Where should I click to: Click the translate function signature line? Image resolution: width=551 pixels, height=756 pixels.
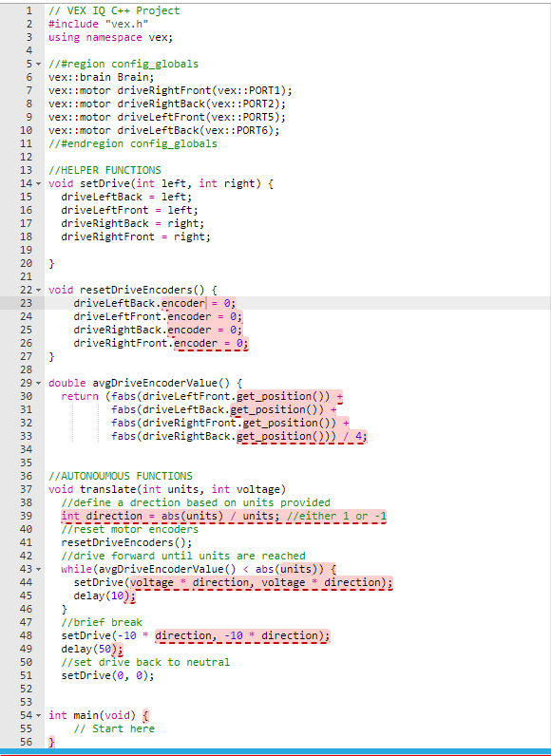[167, 489]
